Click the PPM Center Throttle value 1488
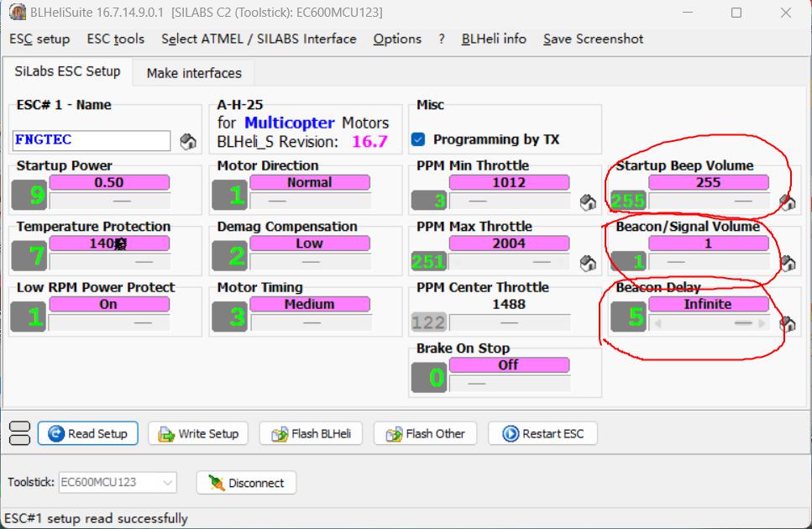This screenshot has width=812, height=529. pyautogui.click(x=509, y=304)
